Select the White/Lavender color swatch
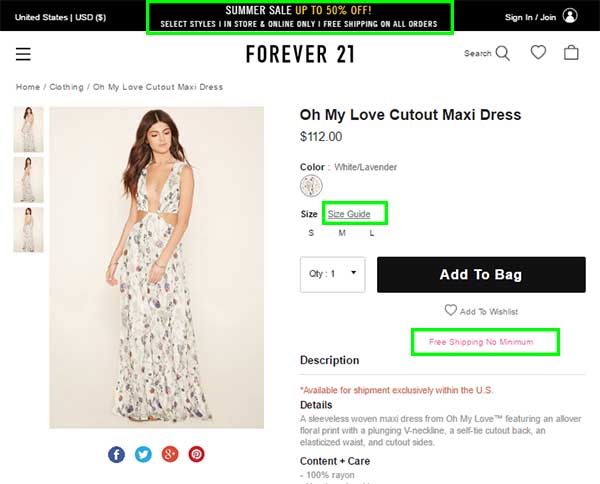The height and width of the screenshot is (484, 600). pyautogui.click(x=311, y=186)
